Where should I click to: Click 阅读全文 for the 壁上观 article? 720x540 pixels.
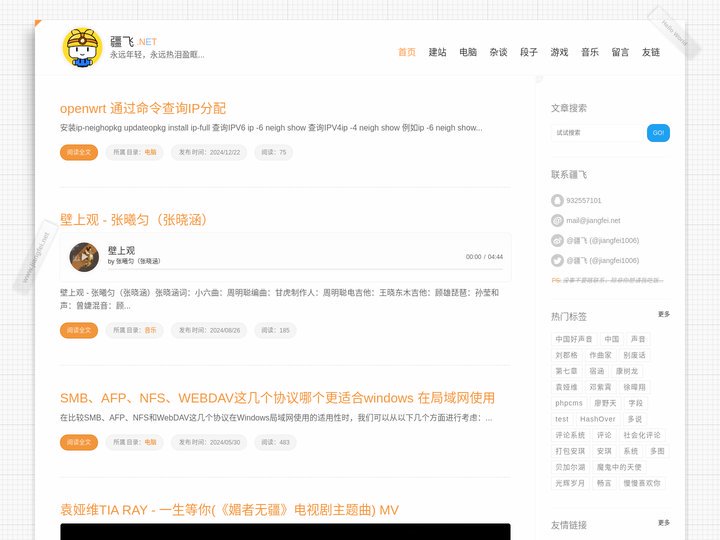79,330
